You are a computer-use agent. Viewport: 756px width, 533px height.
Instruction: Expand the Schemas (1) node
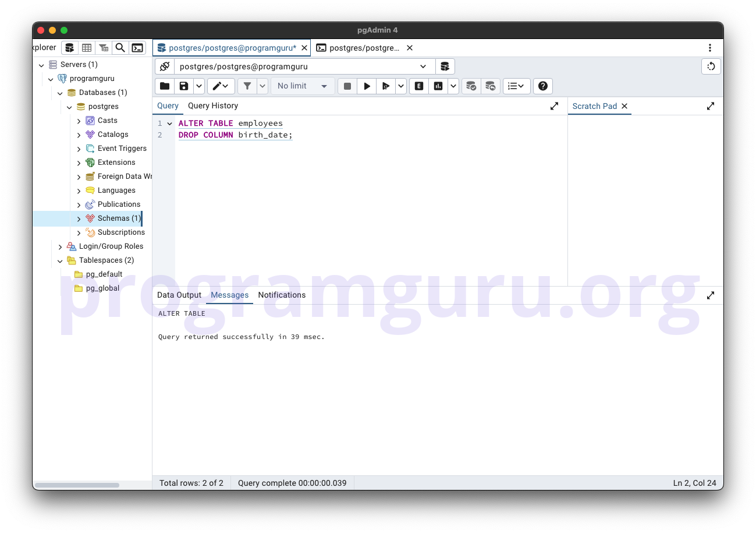click(x=79, y=218)
